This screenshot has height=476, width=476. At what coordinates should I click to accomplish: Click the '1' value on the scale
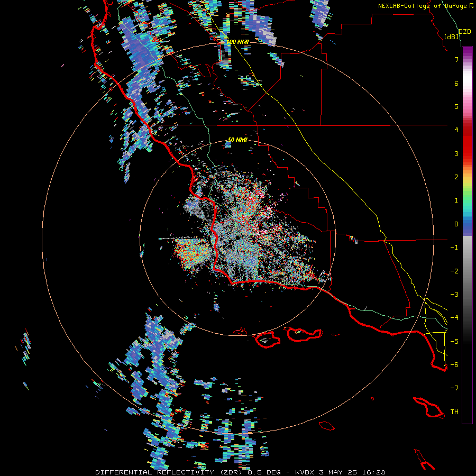coord(456,200)
